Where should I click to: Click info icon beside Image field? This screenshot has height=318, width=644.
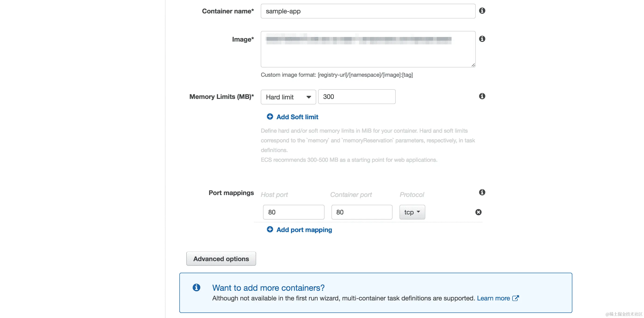click(482, 39)
